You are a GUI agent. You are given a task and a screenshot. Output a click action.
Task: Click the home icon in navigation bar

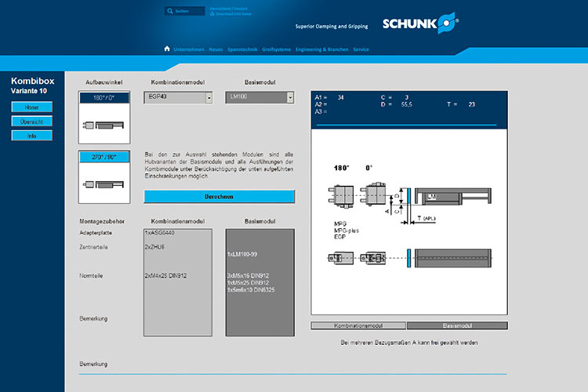click(x=167, y=49)
